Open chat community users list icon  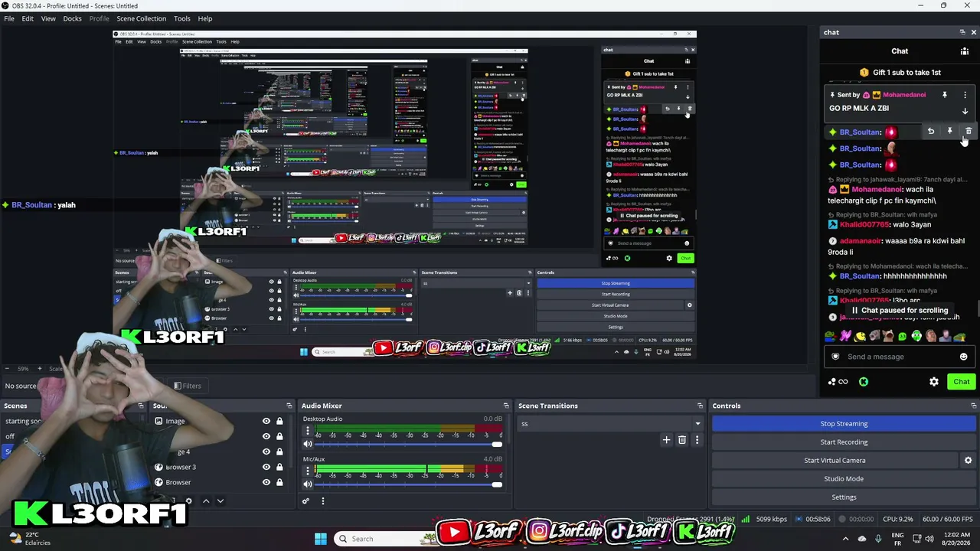[x=965, y=51]
